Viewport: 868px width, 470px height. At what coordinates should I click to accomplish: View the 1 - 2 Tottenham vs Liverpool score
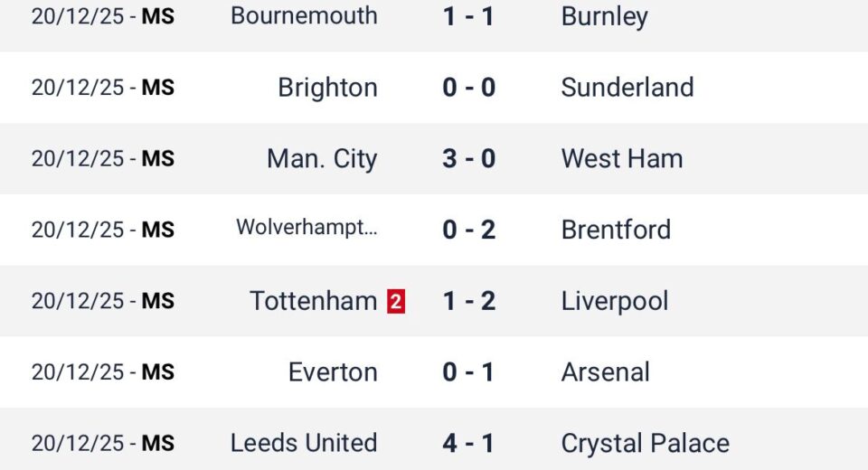click(469, 301)
